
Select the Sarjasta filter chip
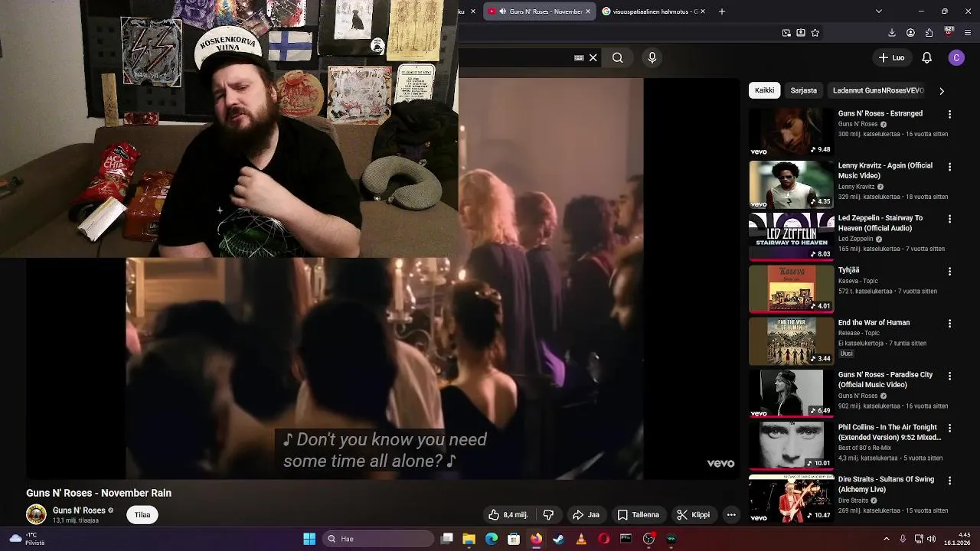click(x=803, y=90)
